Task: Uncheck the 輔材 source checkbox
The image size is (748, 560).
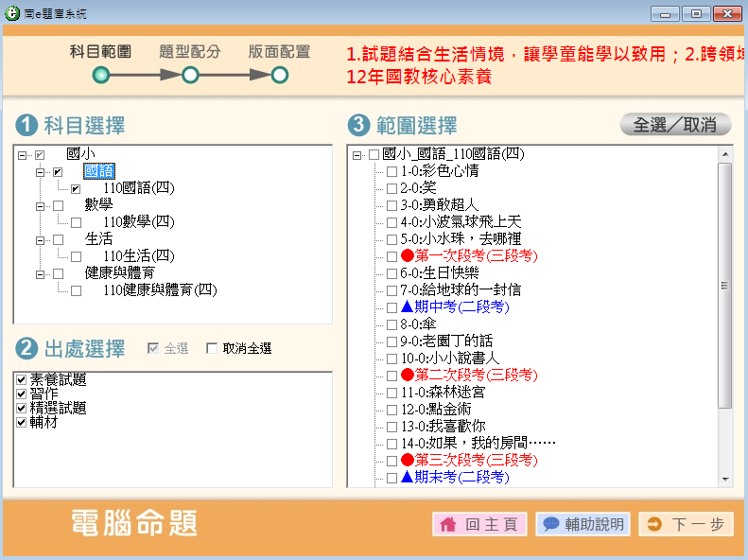Action: 21,423
